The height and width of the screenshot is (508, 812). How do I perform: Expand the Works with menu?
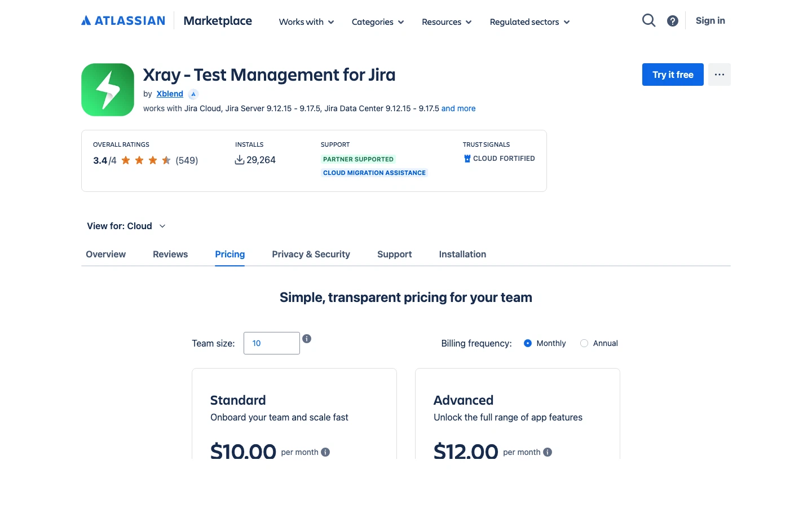point(306,22)
